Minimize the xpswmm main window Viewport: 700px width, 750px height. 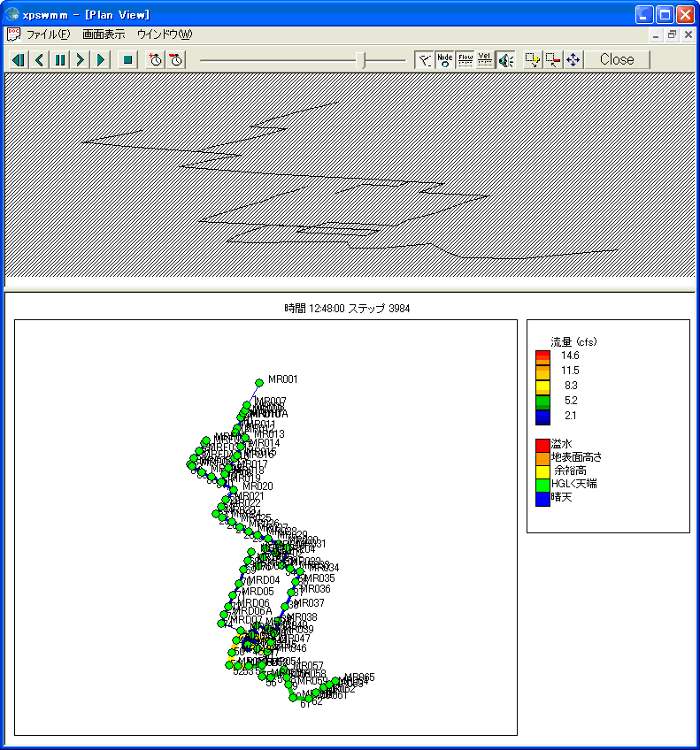644,14
